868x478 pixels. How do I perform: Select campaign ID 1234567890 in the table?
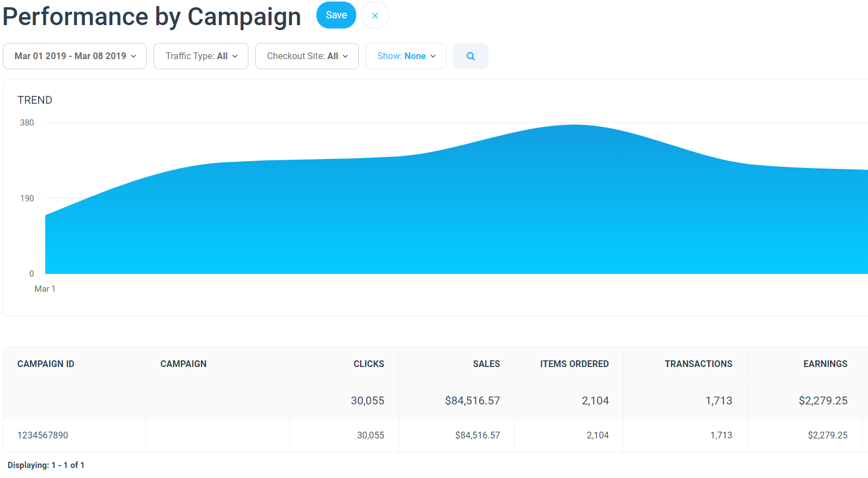(x=43, y=436)
